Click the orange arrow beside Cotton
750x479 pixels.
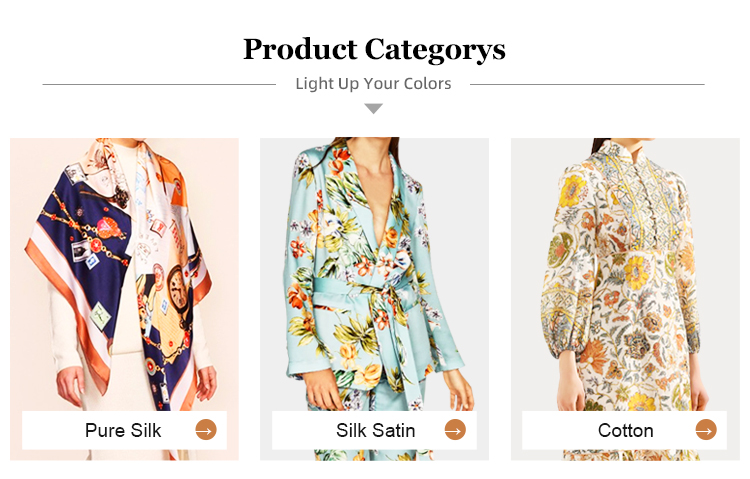705,431
